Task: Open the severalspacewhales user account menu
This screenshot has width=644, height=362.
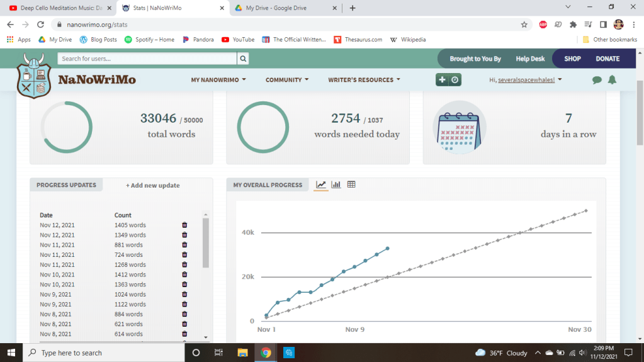Action: click(x=526, y=80)
